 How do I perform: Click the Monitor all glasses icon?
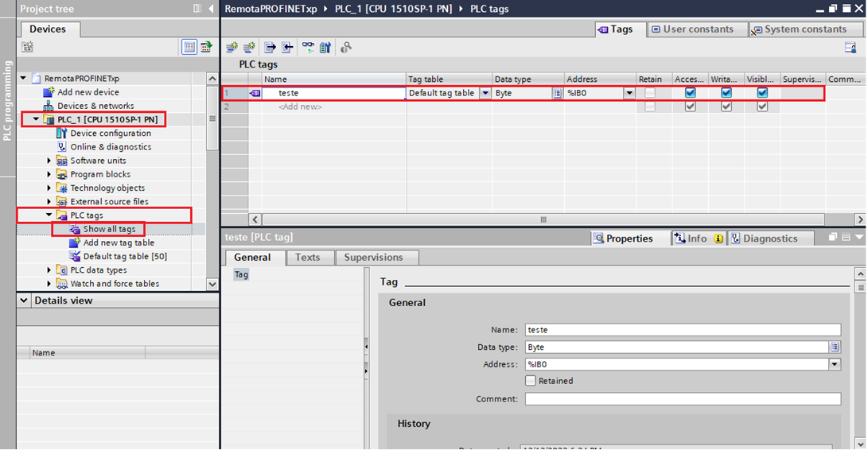(x=307, y=48)
